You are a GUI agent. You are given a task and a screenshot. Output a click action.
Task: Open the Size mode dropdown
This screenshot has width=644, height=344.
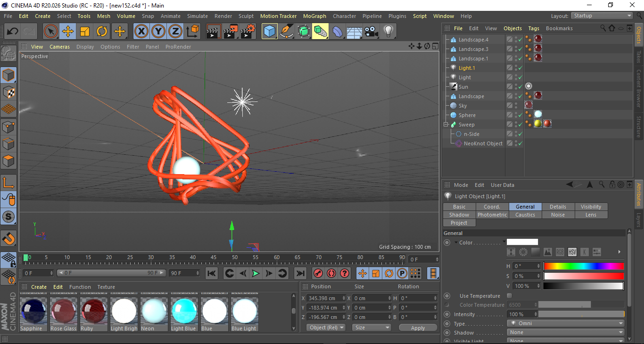(x=372, y=327)
